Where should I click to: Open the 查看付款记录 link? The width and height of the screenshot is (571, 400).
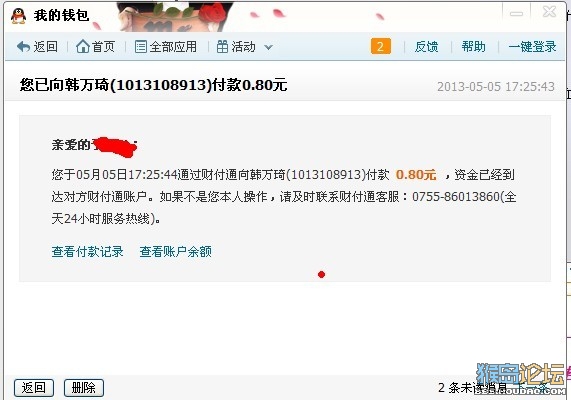[87, 251]
